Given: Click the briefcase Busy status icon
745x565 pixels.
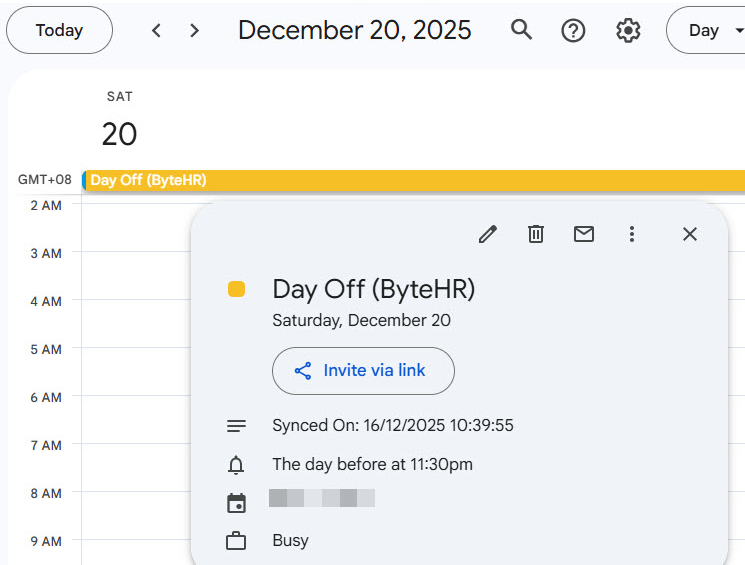Looking at the screenshot, I should [236, 541].
